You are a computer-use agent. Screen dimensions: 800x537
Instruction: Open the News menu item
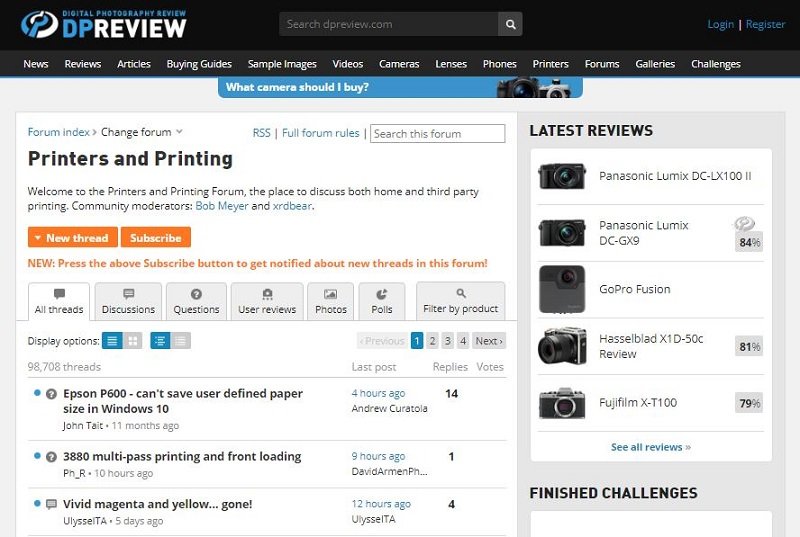(x=36, y=64)
